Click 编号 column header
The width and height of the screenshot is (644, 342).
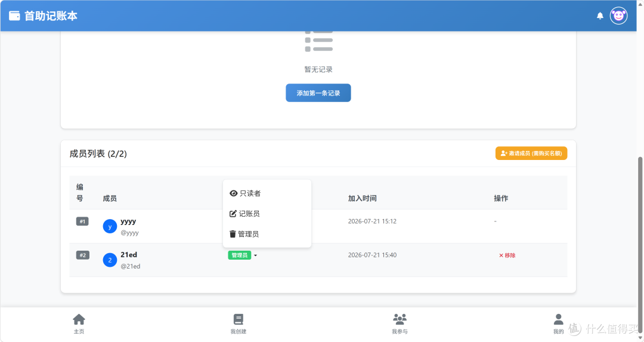(x=80, y=192)
